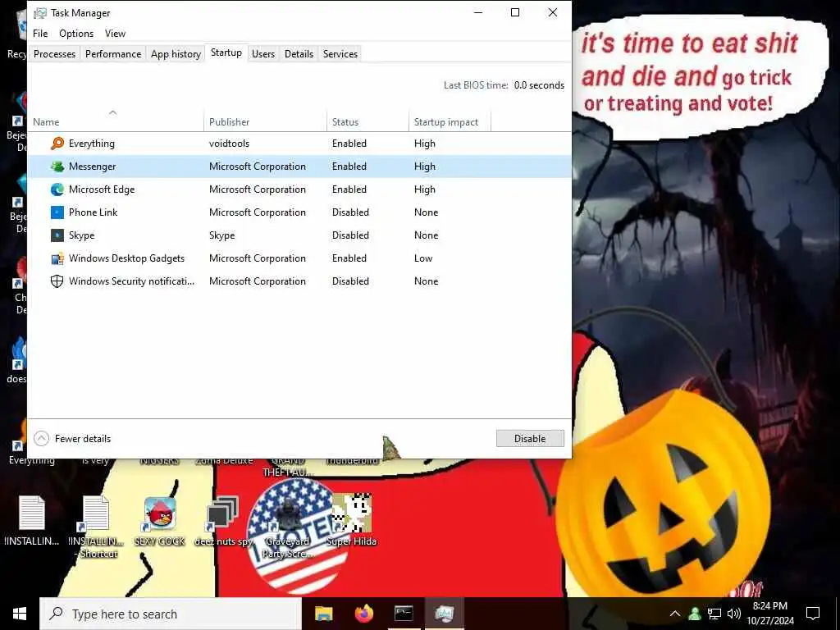Click the clock showing 8:24 PM
Viewport: 840px width, 630px height.
coord(769,606)
